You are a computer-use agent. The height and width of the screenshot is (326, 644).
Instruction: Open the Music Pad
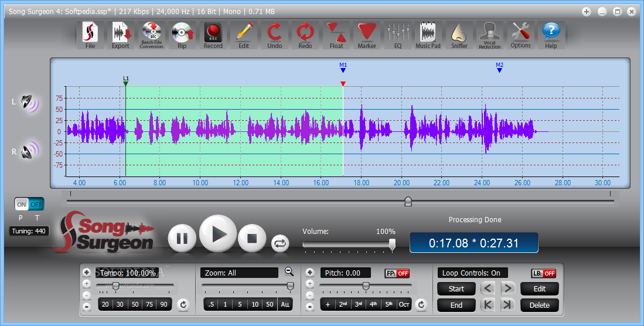428,35
